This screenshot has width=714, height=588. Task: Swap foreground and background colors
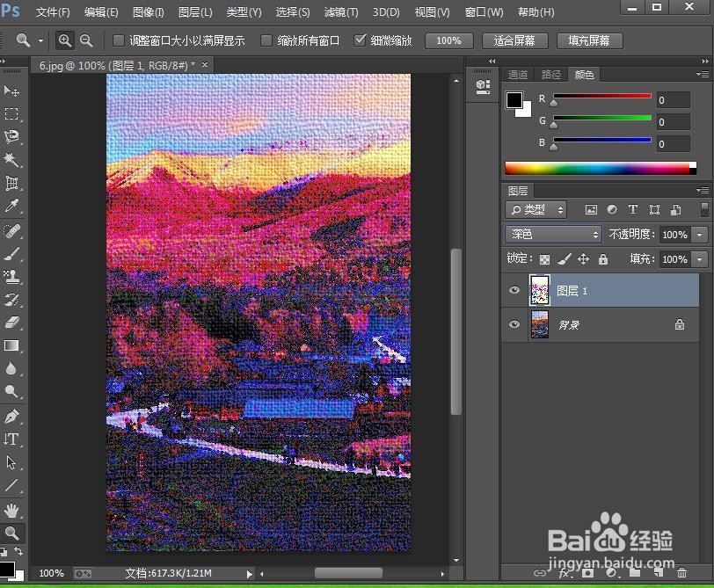pyautogui.click(x=18, y=551)
